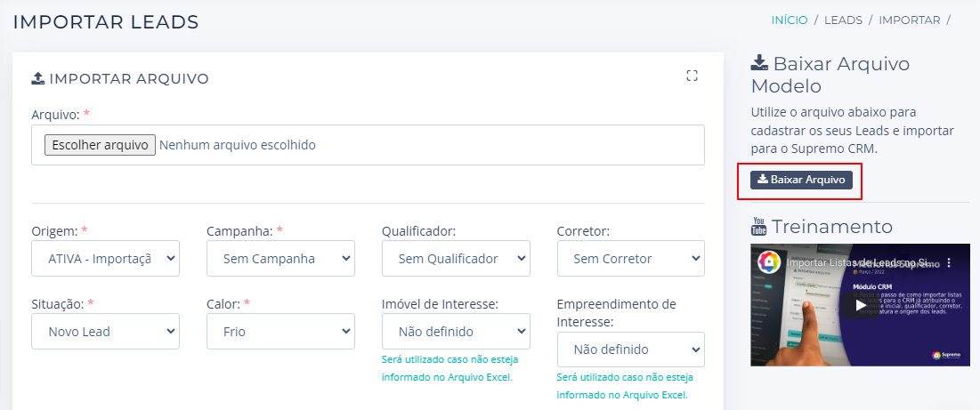Play the training video
This screenshot has width=980, height=410.
click(x=860, y=304)
